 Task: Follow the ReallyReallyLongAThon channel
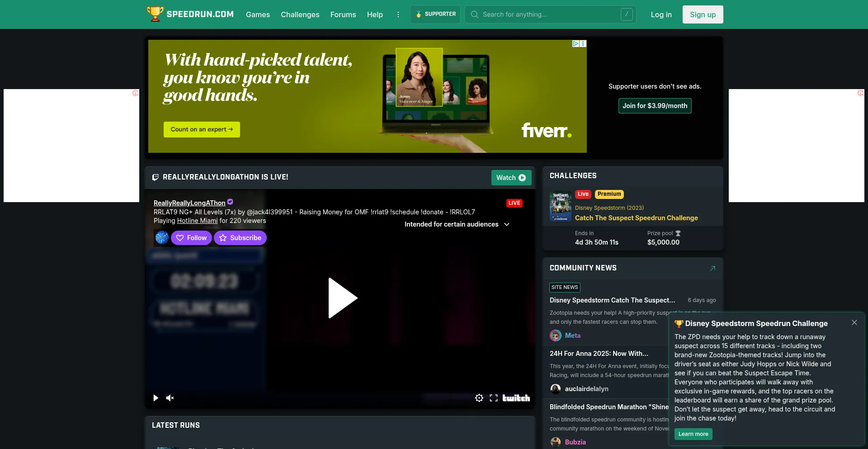pyautogui.click(x=191, y=238)
